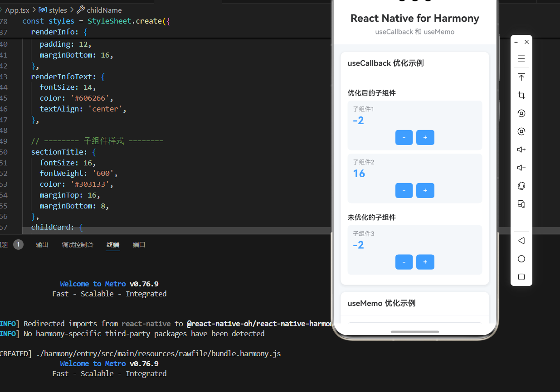Click the sectionTitle: { line
Viewport: 560px width, 392px height.
click(63, 152)
